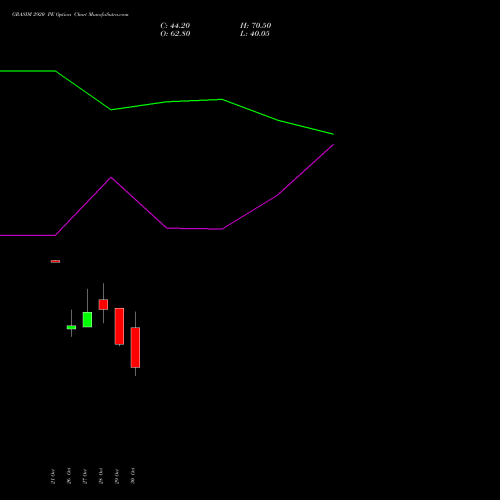Viewport: 500px width, 500px height.
Task: Click the '26 Oct' date axis label
Action: coord(69,476)
